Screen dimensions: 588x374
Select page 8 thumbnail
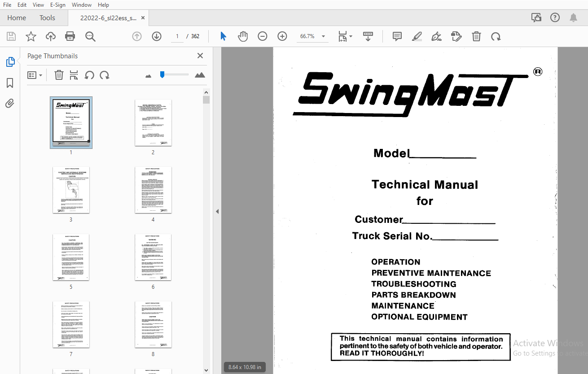coord(153,324)
